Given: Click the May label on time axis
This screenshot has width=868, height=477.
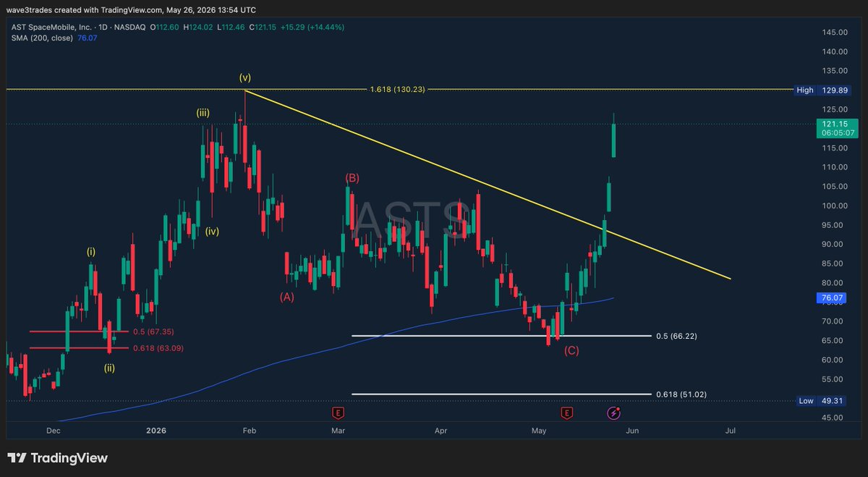Looking at the screenshot, I should 538,431.
